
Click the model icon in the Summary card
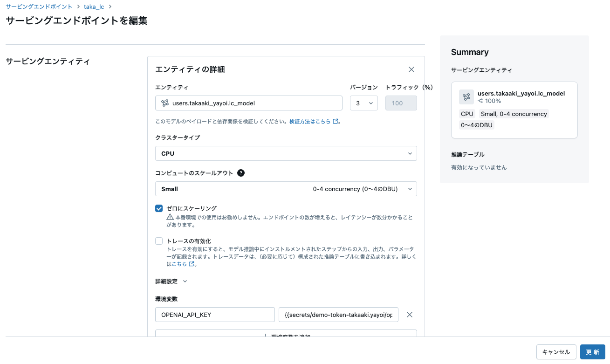[x=466, y=97]
